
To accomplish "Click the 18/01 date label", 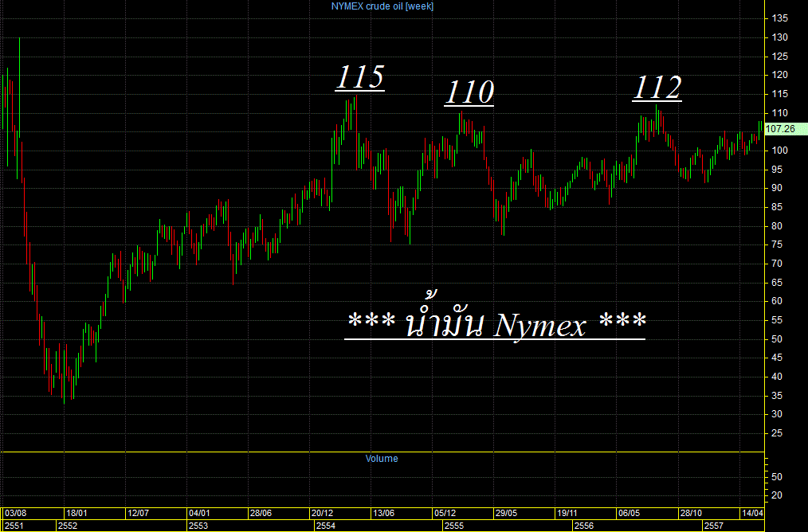I will tap(76, 514).
